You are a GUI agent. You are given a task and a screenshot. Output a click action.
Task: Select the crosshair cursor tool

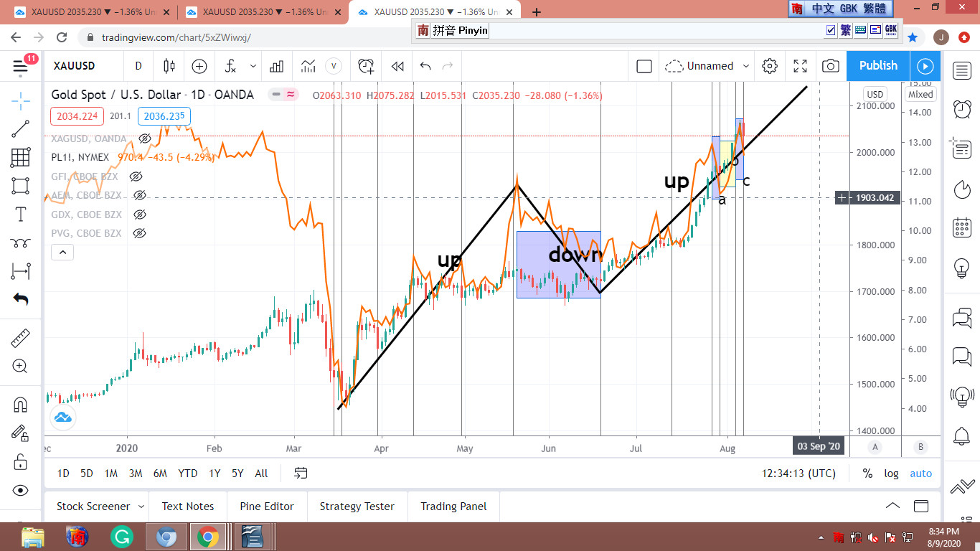click(21, 100)
